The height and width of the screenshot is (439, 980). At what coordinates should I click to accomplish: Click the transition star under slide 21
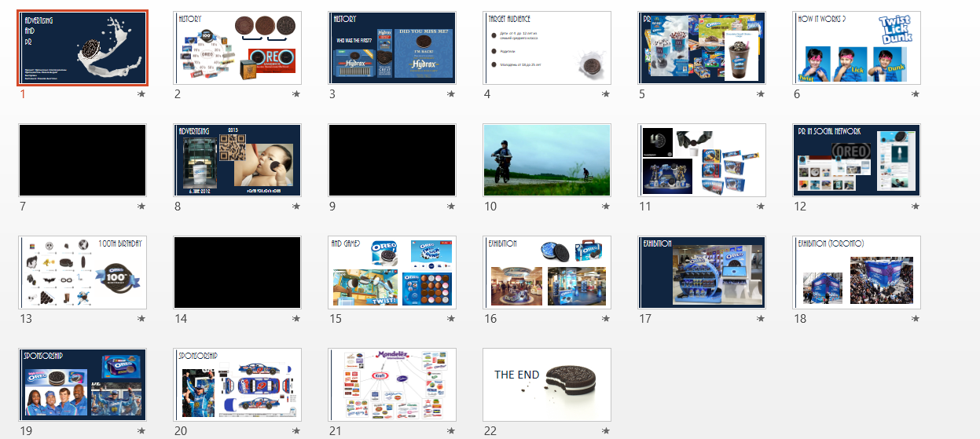(x=451, y=431)
